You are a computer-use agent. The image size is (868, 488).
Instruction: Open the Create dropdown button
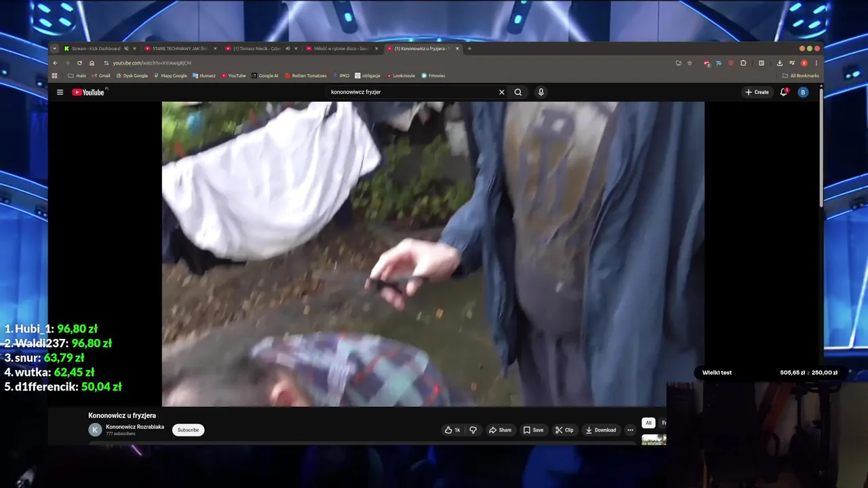click(757, 92)
